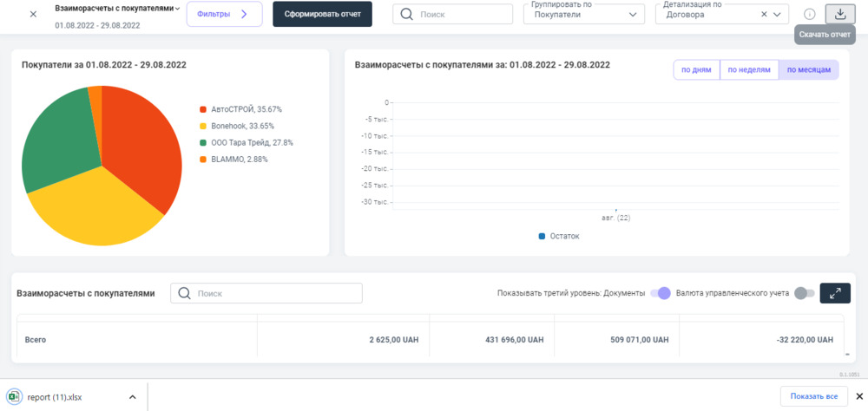Click the АвтоСТРОЙ red legend swatch
This screenshot has width=868, height=411.
(203, 109)
